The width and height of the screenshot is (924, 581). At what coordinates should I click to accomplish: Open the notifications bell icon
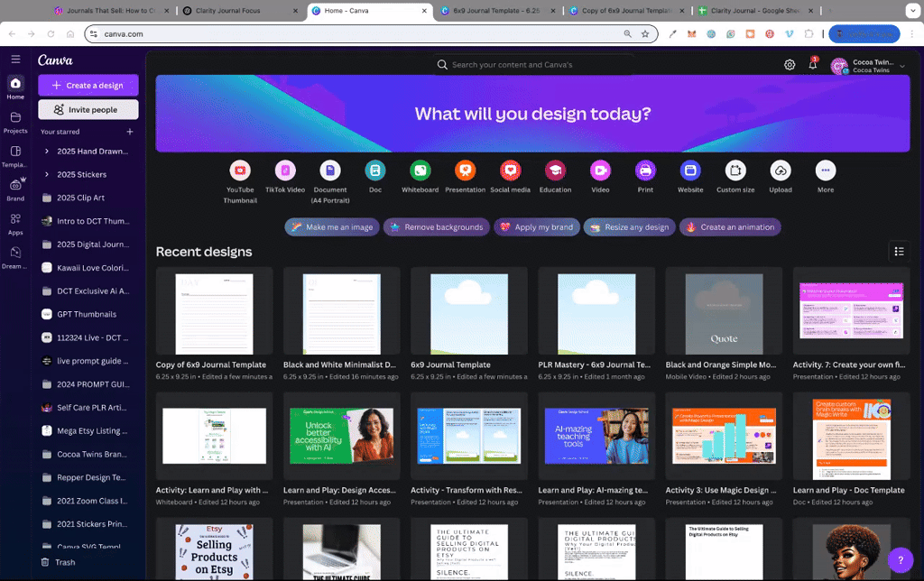click(813, 64)
